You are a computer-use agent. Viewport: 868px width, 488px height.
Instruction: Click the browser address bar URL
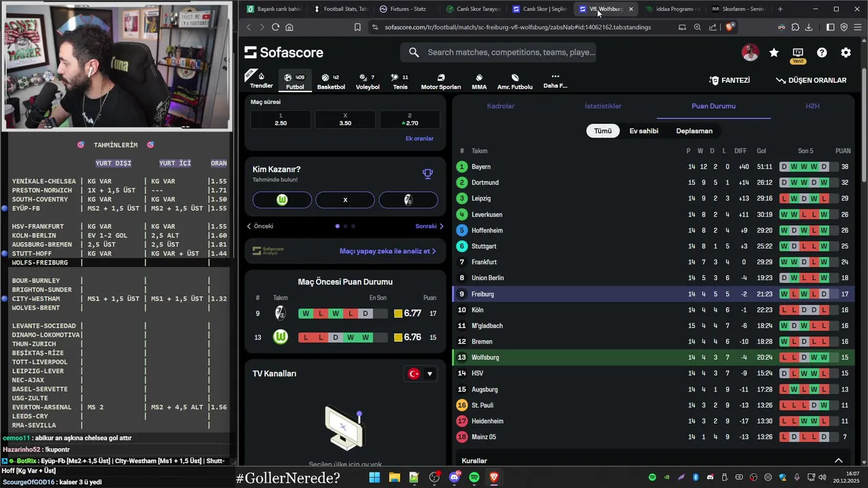517,27
